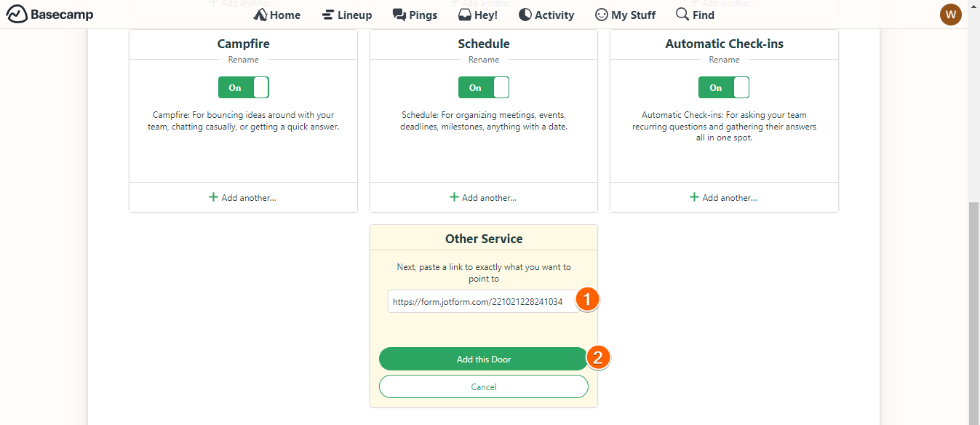
Task: Open the user avatar account menu
Action: point(950,15)
